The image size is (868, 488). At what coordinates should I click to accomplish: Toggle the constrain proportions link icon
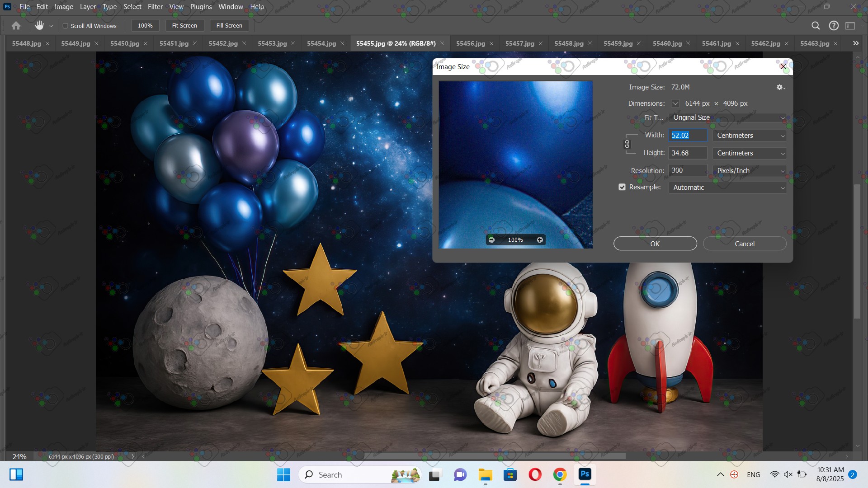(x=627, y=144)
